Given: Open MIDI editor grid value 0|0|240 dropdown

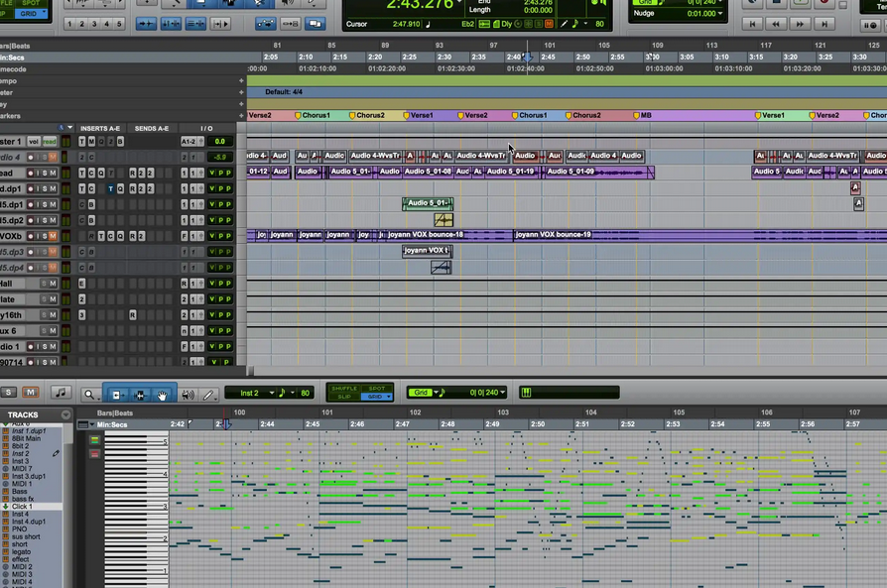Looking at the screenshot, I should [503, 393].
